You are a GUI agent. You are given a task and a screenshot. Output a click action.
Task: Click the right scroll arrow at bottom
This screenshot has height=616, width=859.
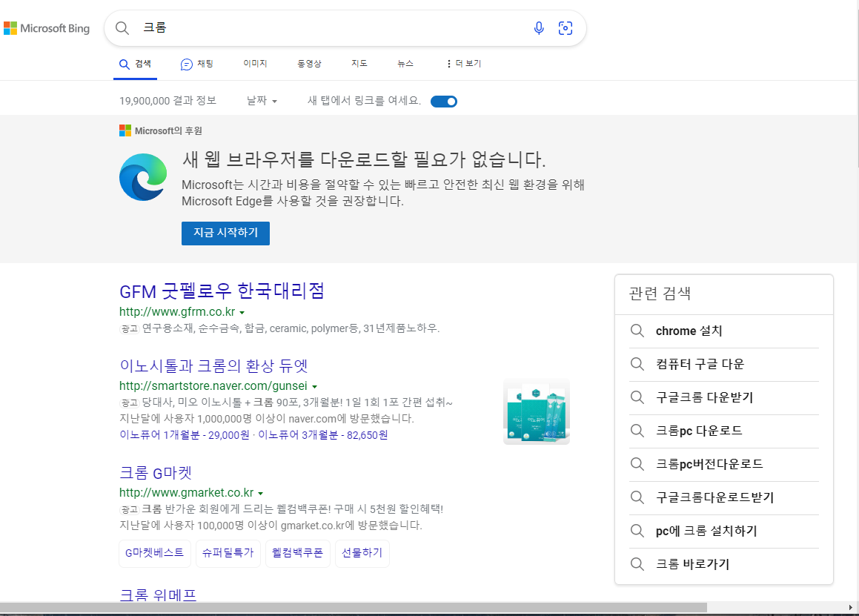[850, 607]
